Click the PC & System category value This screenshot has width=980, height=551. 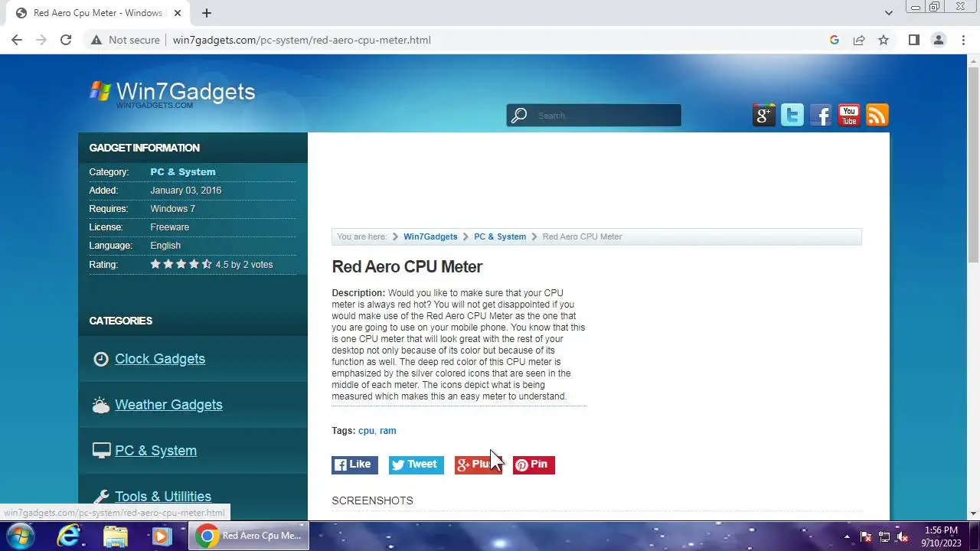183,172
